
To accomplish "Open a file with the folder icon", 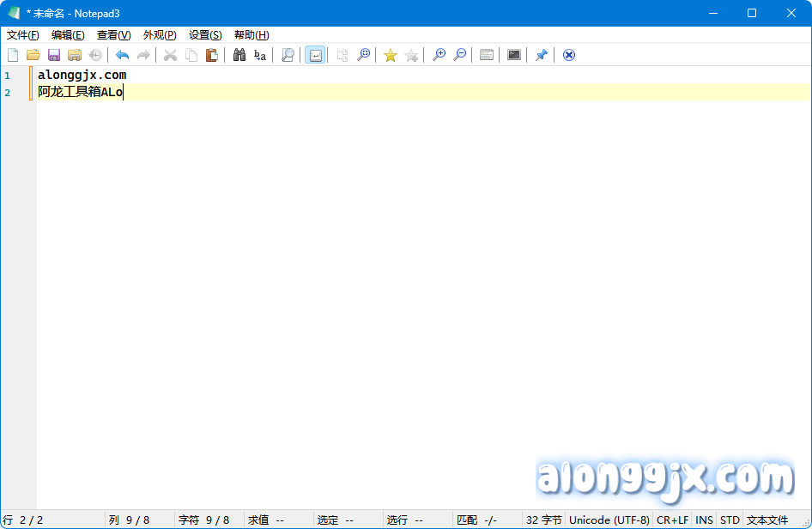I will click(33, 55).
